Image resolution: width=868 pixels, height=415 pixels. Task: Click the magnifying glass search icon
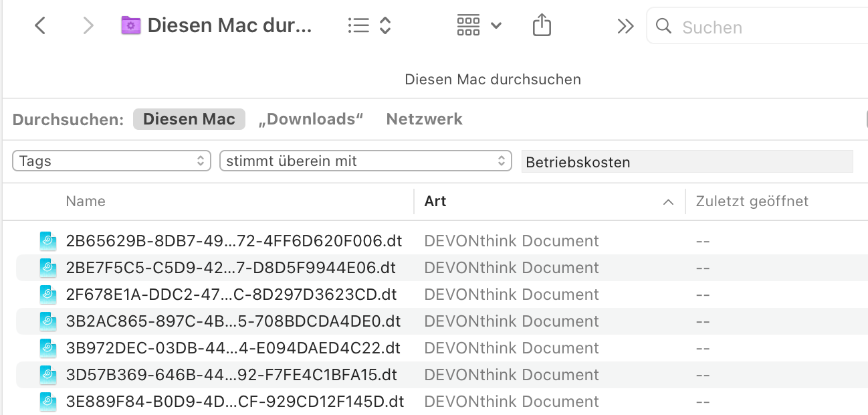click(663, 26)
